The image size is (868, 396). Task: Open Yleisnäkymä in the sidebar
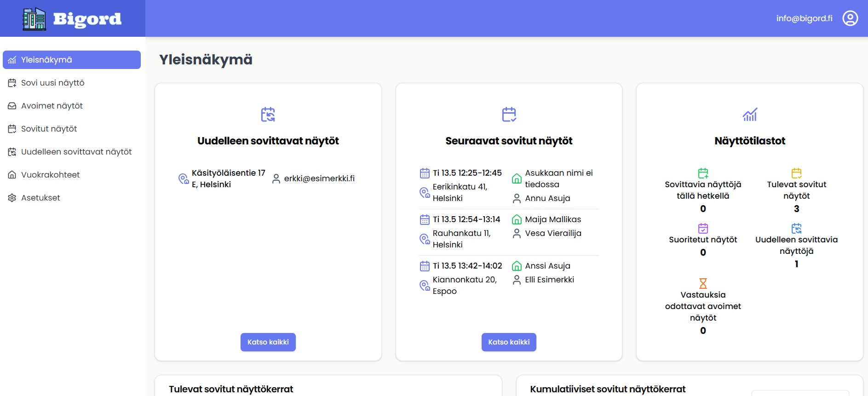coord(72,60)
